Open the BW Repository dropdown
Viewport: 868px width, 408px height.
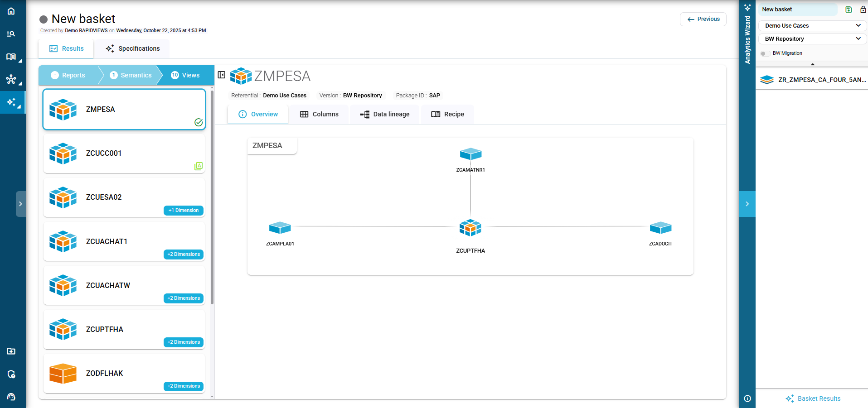pos(812,39)
